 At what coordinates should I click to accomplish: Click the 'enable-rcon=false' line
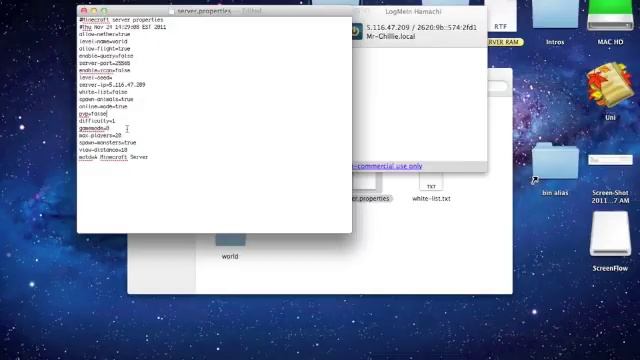coord(104,70)
